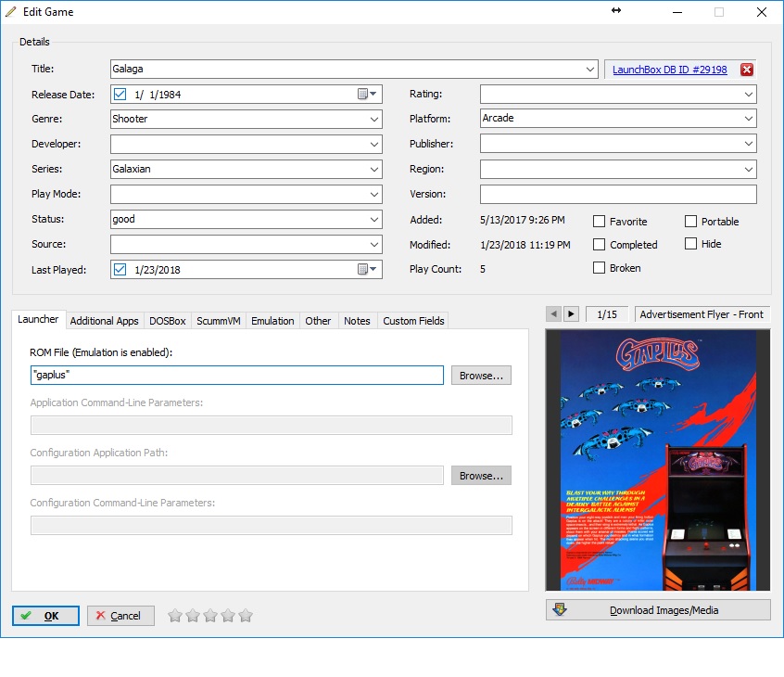This screenshot has height=677, width=784.
Task: Switch to the Additional Apps tab
Action: point(104,321)
